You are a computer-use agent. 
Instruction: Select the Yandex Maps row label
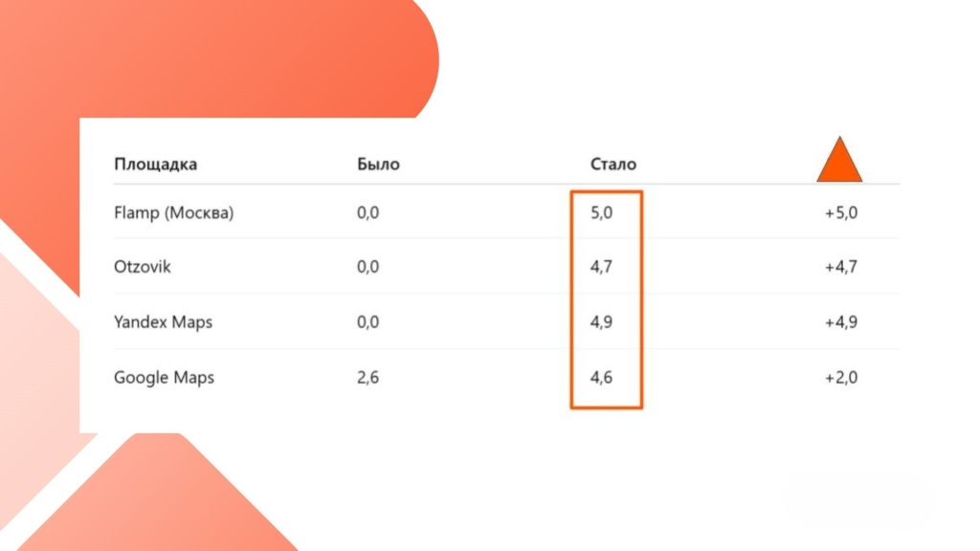163,321
